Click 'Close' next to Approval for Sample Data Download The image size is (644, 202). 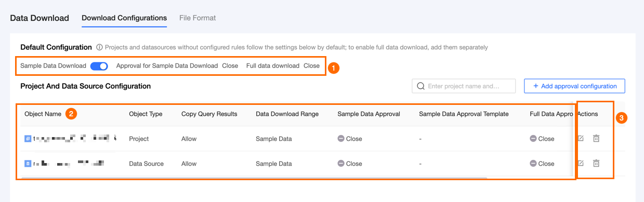click(x=230, y=66)
